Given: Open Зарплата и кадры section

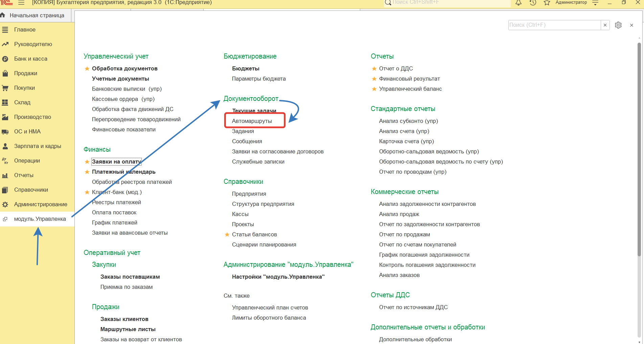Looking at the screenshot, I should point(37,146).
